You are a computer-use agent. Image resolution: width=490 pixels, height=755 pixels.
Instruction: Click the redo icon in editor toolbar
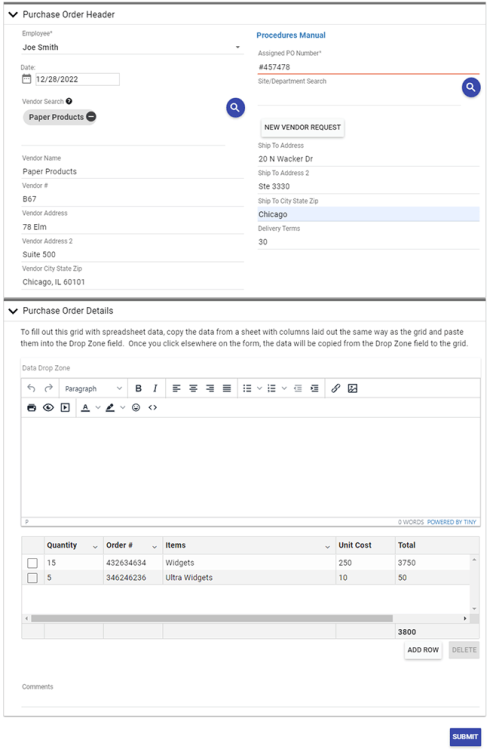(x=48, y=388)
